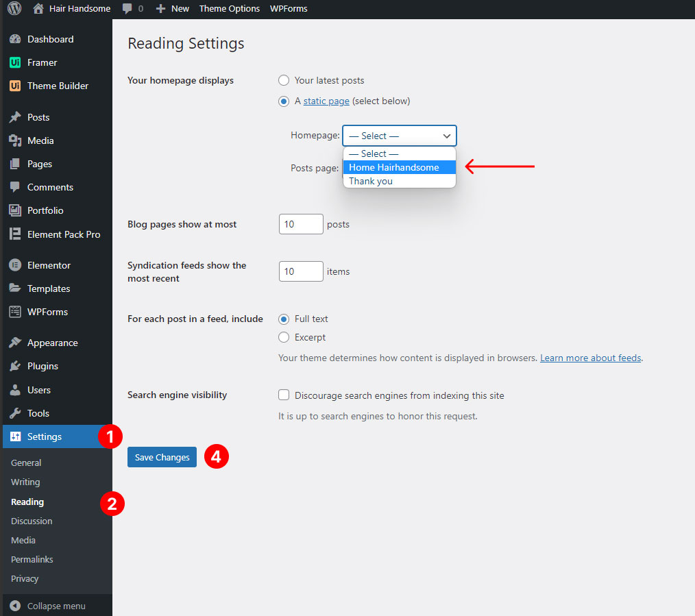Image resolution: width=695 pixels, height=616 pixels.
Task: Enable Discourage search engines checkbox
Action: tap(284, 395)
